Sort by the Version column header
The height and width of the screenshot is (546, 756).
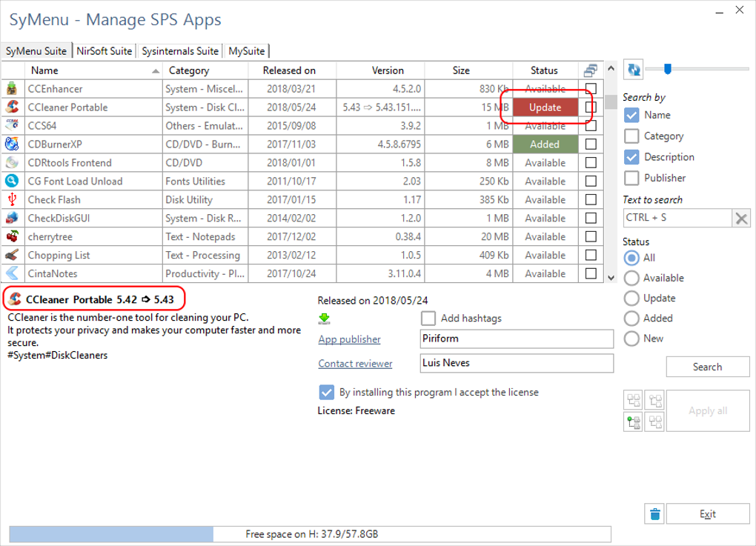(380, 70)
